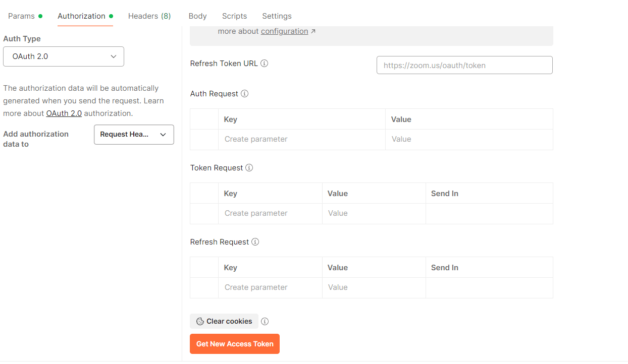Viewport: 628px width, 364px height.
Task: Click Create parameter under Auth Request
Action: click(x=255, y=139)
